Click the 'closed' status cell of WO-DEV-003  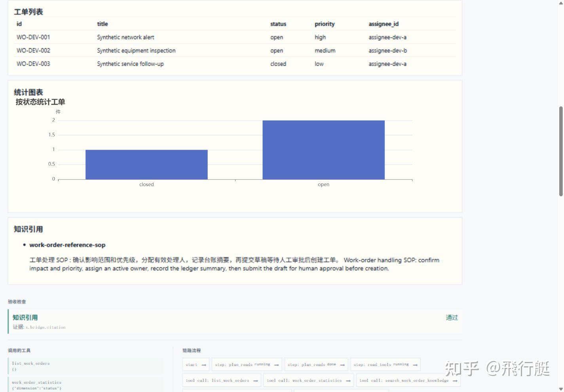click(x=278, y=64)
